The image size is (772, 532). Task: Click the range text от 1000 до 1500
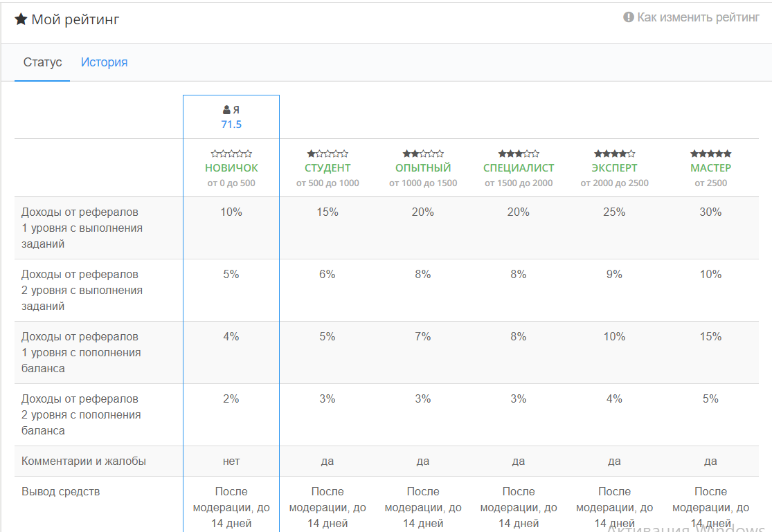[423, 183]
